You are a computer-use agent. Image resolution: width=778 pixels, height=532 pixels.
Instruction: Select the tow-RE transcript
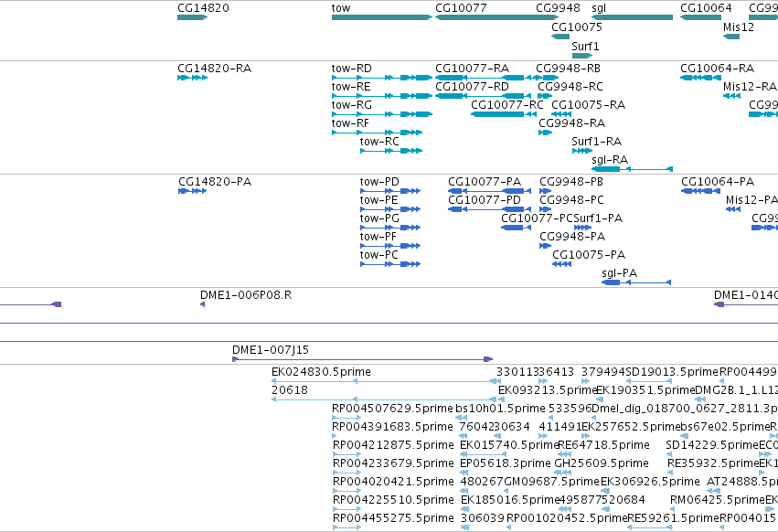coord(382,96)
